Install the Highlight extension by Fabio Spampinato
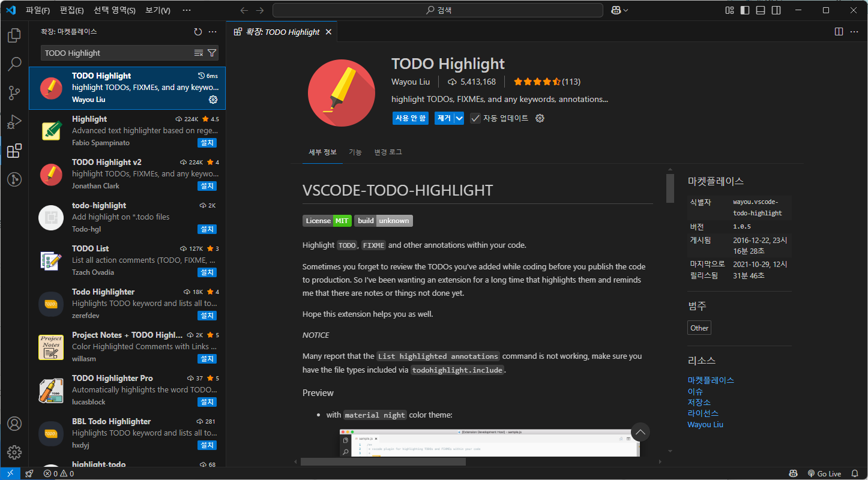 [207, 143]
